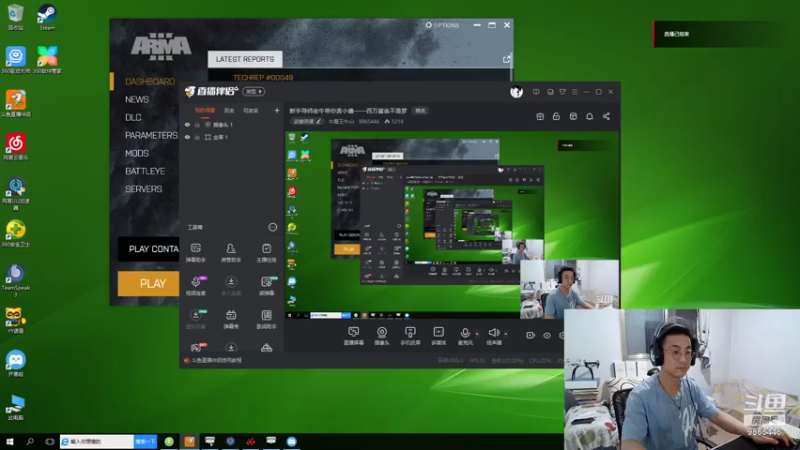Image resolution: width=800 pixels, height=450 pixels.
Task: Add 直播屏幕 screen capture source
Action: [353, 336]
